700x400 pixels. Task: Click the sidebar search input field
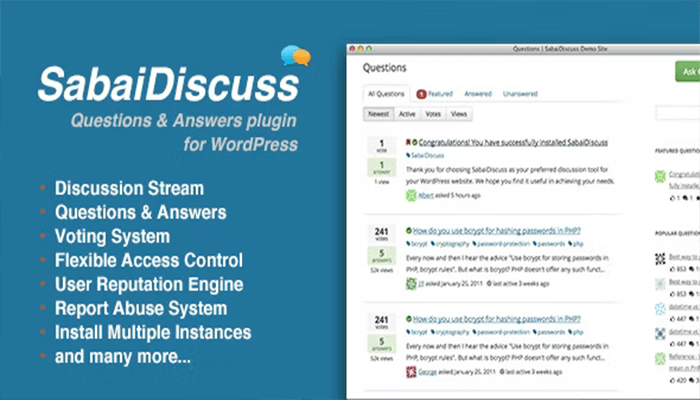click(x=678, y=113)
